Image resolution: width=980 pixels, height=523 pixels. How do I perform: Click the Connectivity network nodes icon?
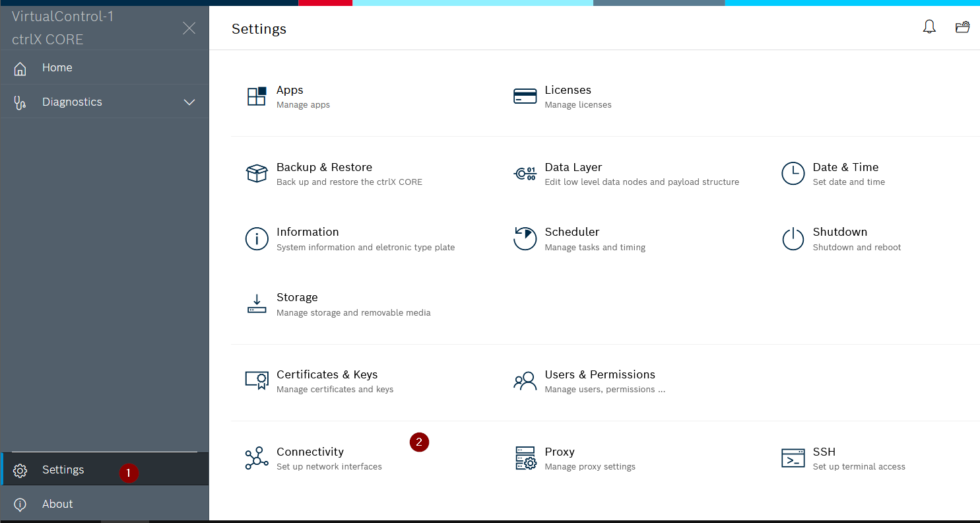[257, 458]
